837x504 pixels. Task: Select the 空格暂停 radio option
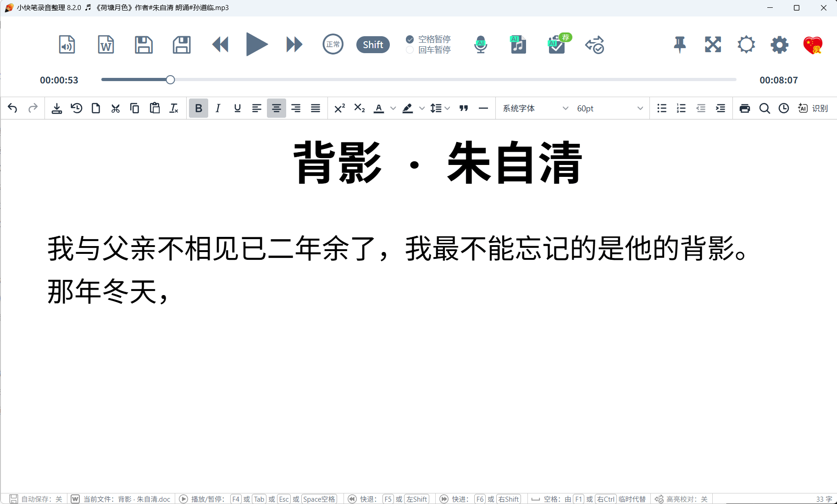pyautogui.click(x=410, y=39)
